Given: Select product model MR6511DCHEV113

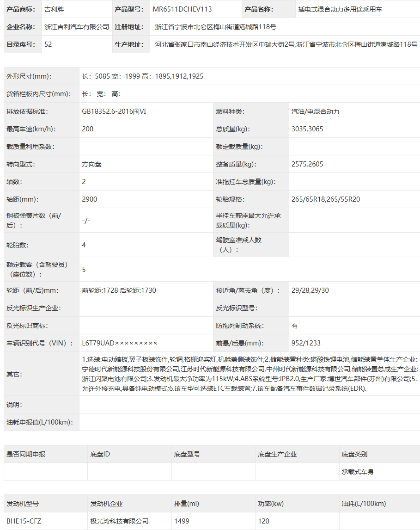Looking at the screenshot, I should pyautogui.click(x=183, y=9).
